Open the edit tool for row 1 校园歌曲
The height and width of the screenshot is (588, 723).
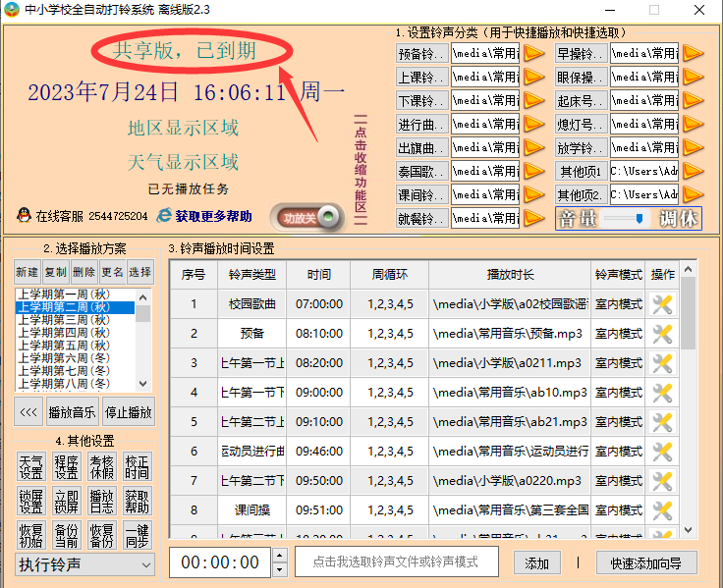pos(662,304)
